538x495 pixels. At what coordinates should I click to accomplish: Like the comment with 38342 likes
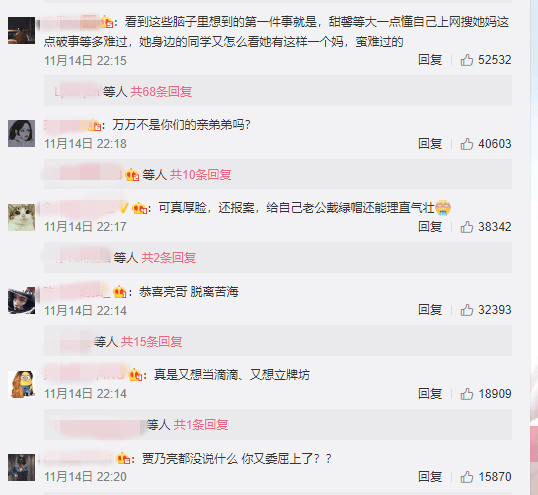[467, 227]
